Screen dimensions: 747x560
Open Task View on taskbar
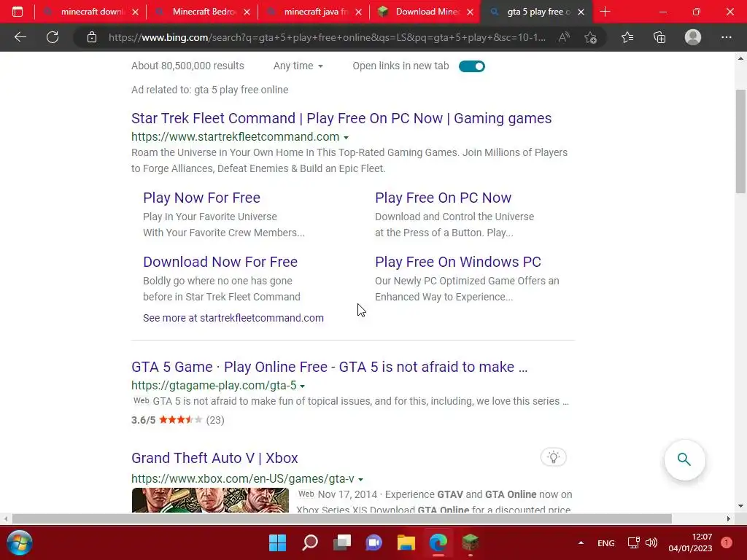[342, 542]
